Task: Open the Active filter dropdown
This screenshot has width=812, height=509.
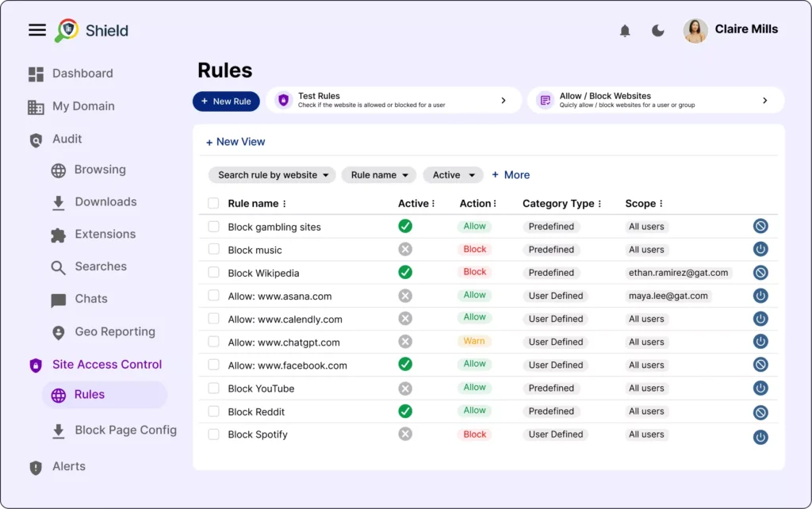Action: [453, 175]
